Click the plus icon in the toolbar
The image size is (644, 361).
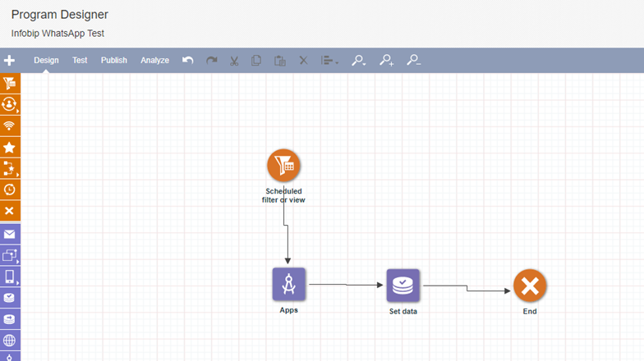tap(10, 61)
